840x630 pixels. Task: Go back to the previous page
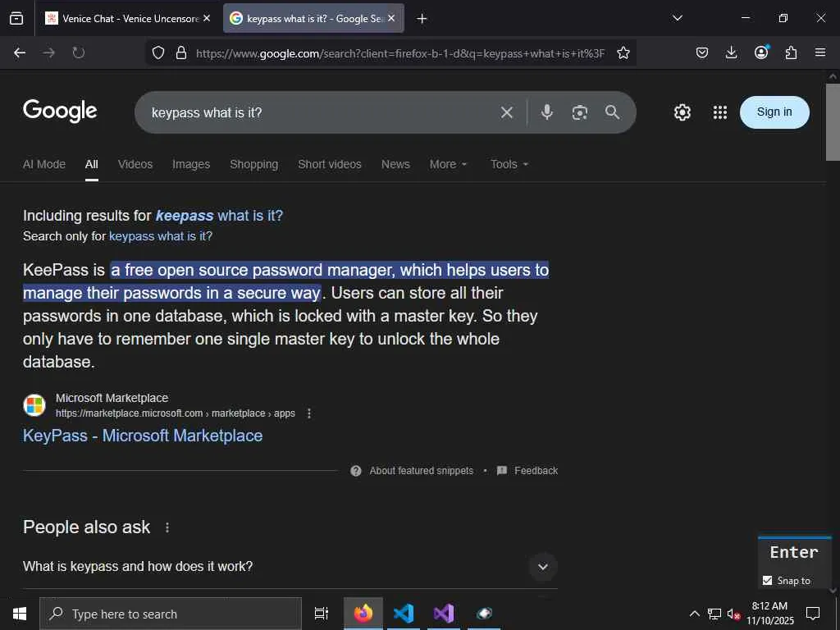pos(20,52)
